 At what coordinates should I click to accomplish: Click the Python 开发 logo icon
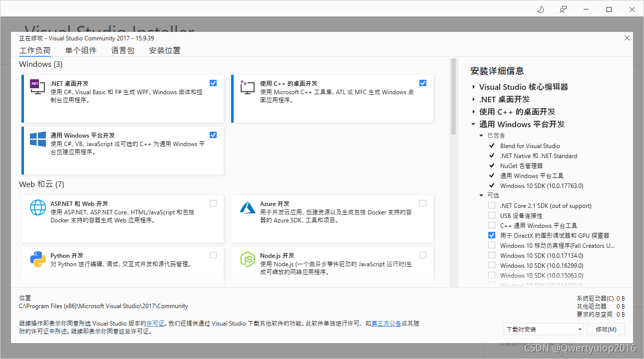point(38,259)
